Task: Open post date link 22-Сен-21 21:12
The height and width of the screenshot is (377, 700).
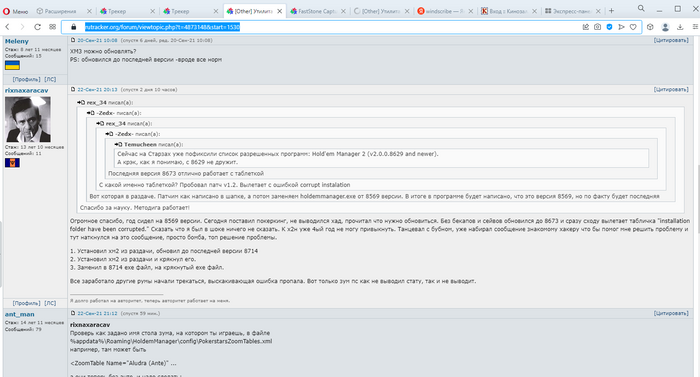Action: point(97,313)
